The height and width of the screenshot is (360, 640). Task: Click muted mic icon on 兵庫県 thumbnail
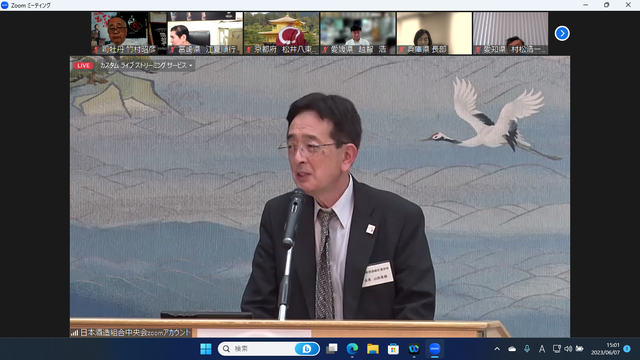point(402,50)
